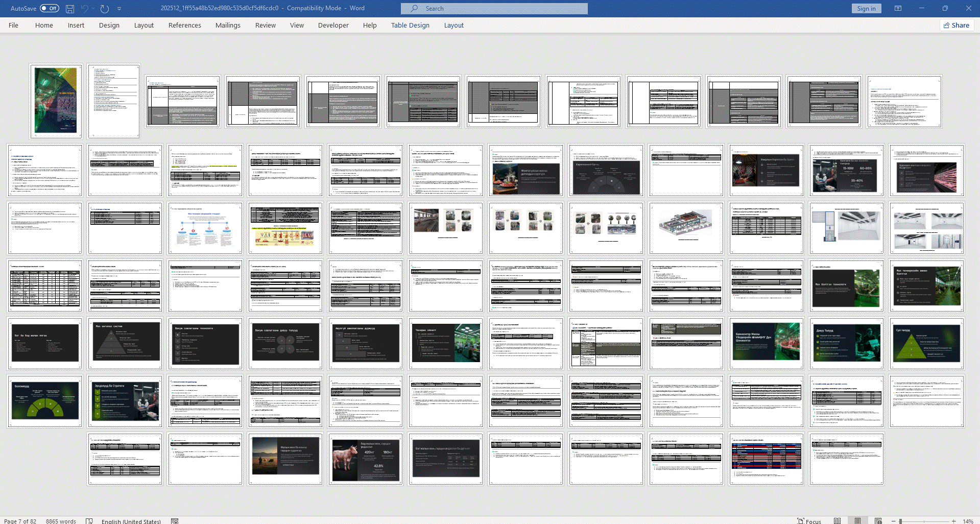This screenshot has height=524, width=980.
Task: Toggle the AutoSave switch
Action: click(49, 8)
